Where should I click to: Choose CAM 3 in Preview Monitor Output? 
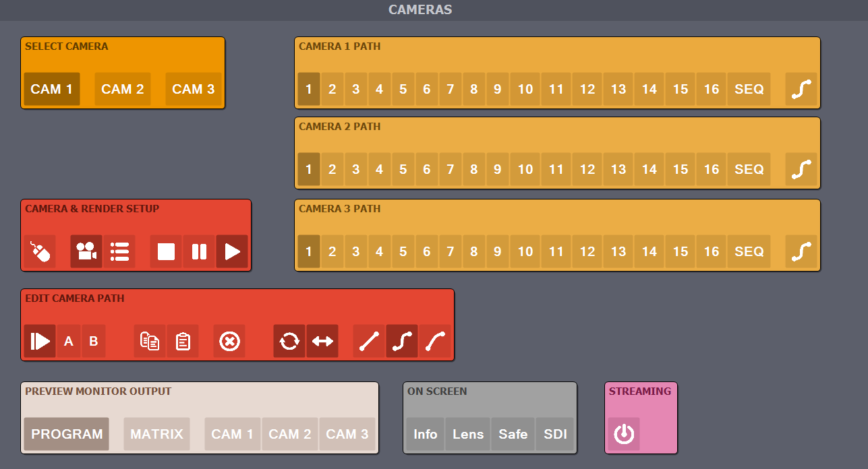pyautogui.click(x=347, y=434)
